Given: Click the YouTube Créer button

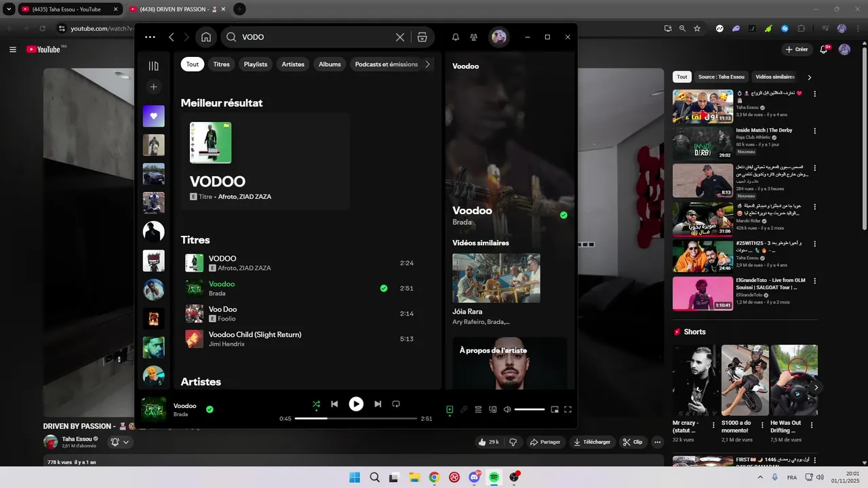Looking at the screenshot, I should (797, 49).
